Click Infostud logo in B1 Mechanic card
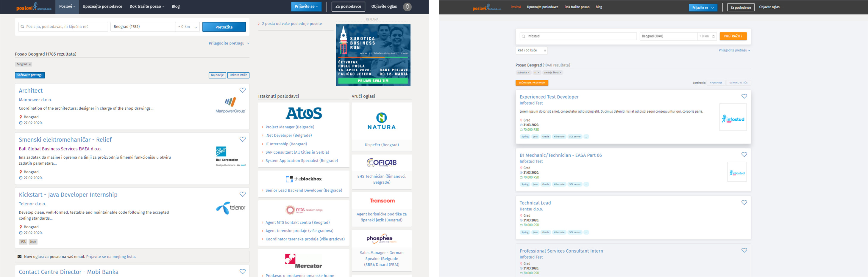This screenshot has height=277, width=868. point(737,172)
